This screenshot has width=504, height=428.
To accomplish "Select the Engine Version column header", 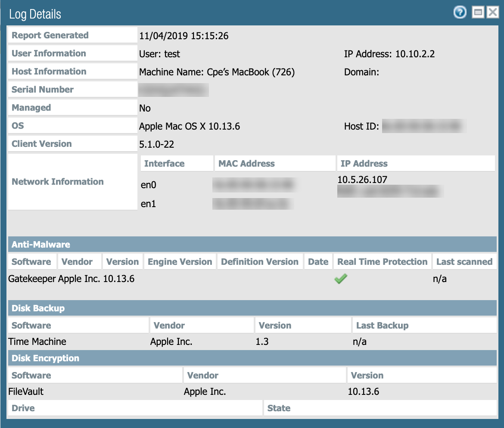I will (x=180, y=262).
